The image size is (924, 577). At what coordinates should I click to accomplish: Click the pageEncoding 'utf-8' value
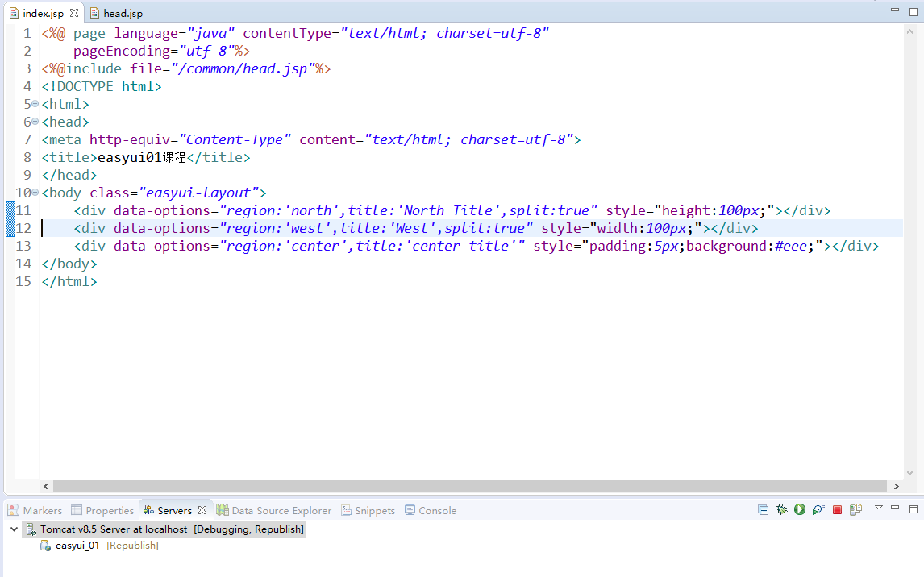tap(207, 52)
